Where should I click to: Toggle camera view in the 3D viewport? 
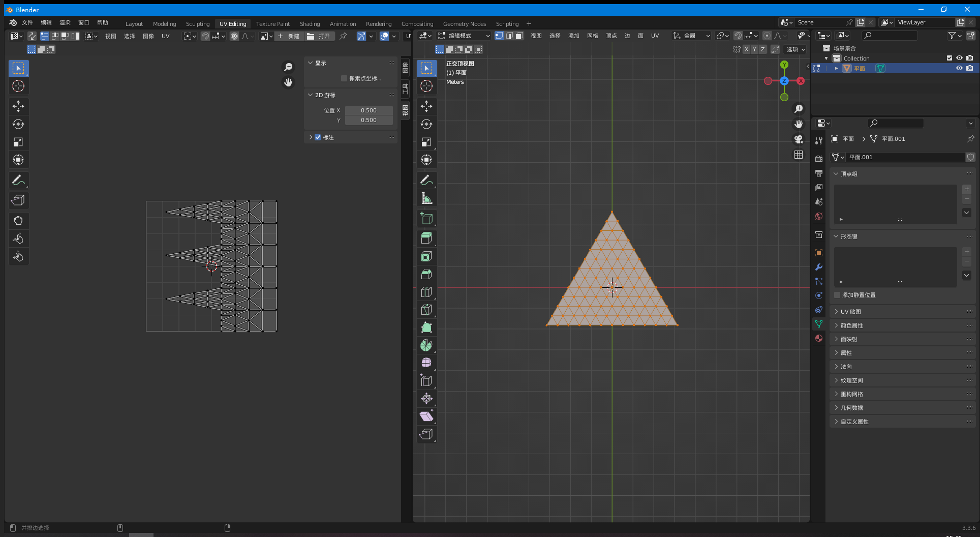tap(799, 139)
